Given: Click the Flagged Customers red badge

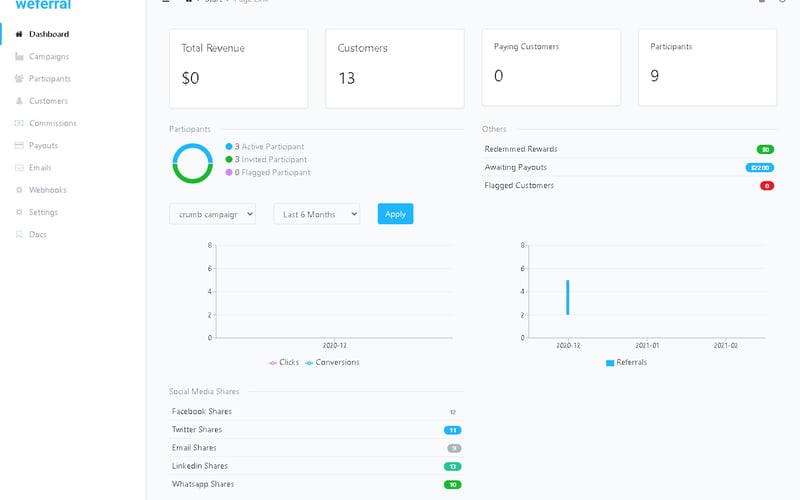Looking at the screenshot, I should [767, 186].
